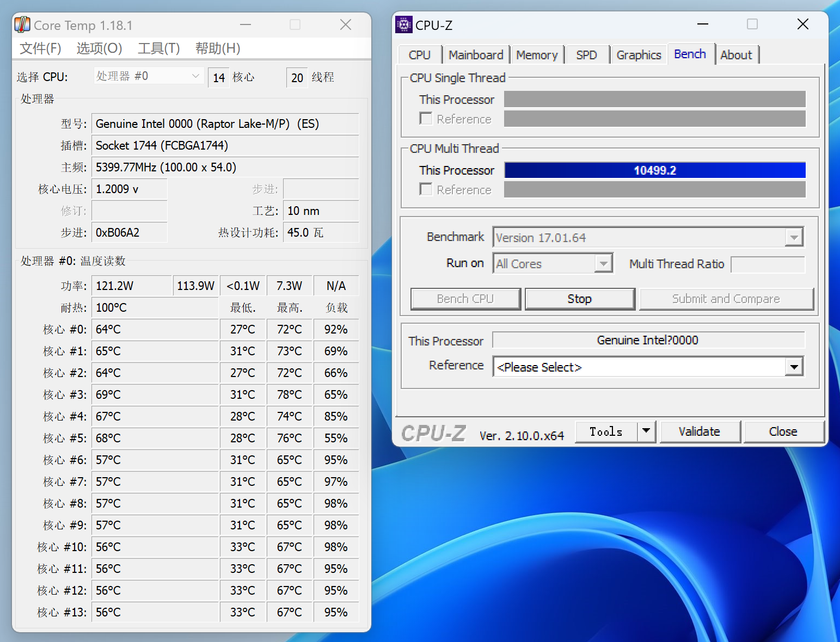The width and height of the screenshot is (840, 642).
Task: Open the 帮助(H) menu in Core Temp
Action: [218, 48]
